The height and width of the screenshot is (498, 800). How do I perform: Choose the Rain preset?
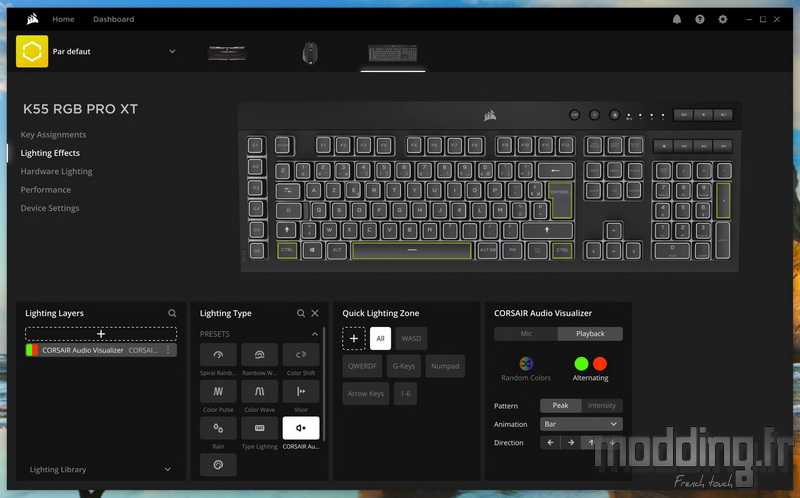pos(218,428)
